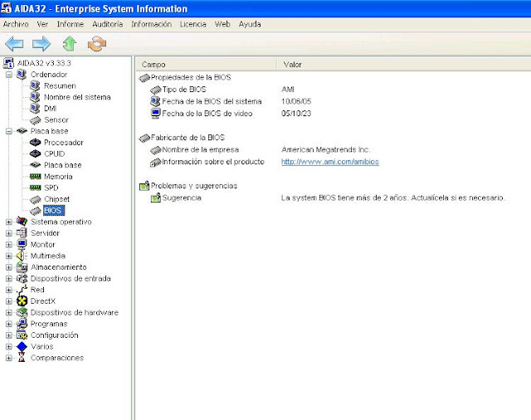Collapse the Ordenador tree node
531x420 pixels.
click(x=9, y=75)
